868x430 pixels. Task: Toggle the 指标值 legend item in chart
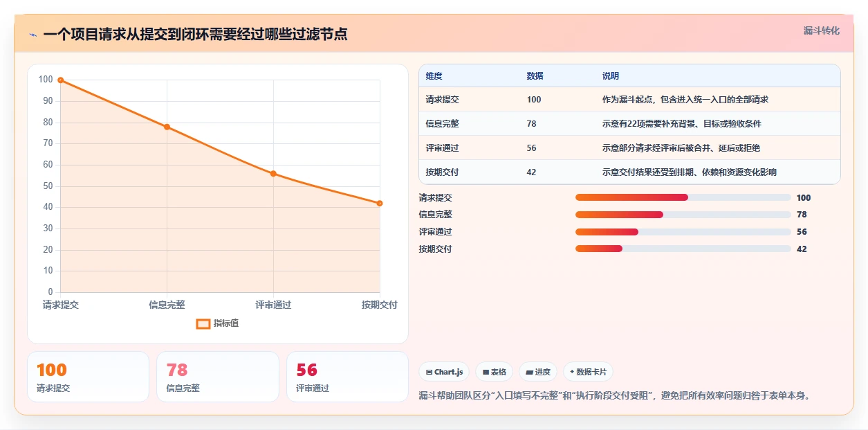[x=217, y=323]
